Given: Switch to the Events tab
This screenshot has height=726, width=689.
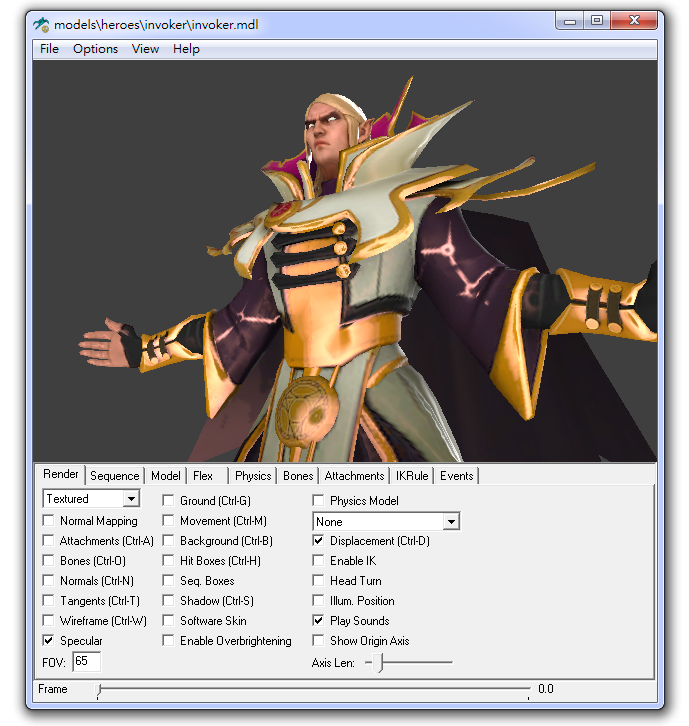Looking at the screenshot, I should coord(457,476).
